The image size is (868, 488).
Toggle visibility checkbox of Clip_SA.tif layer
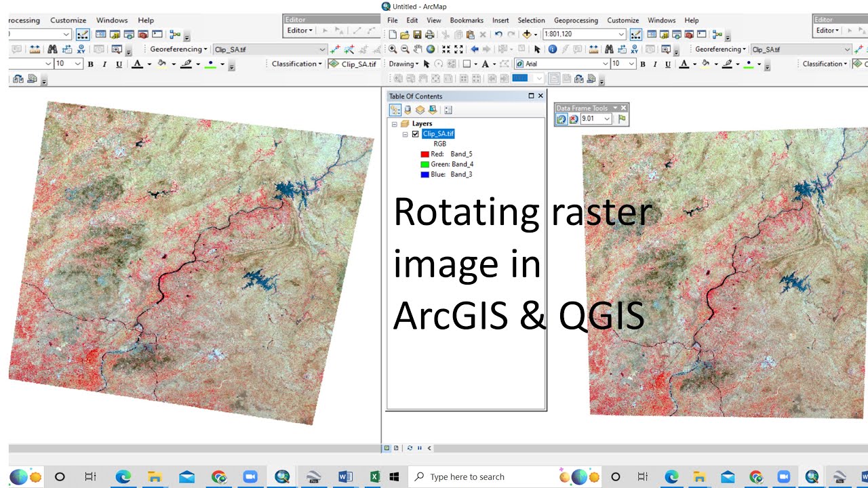[416, 134]
